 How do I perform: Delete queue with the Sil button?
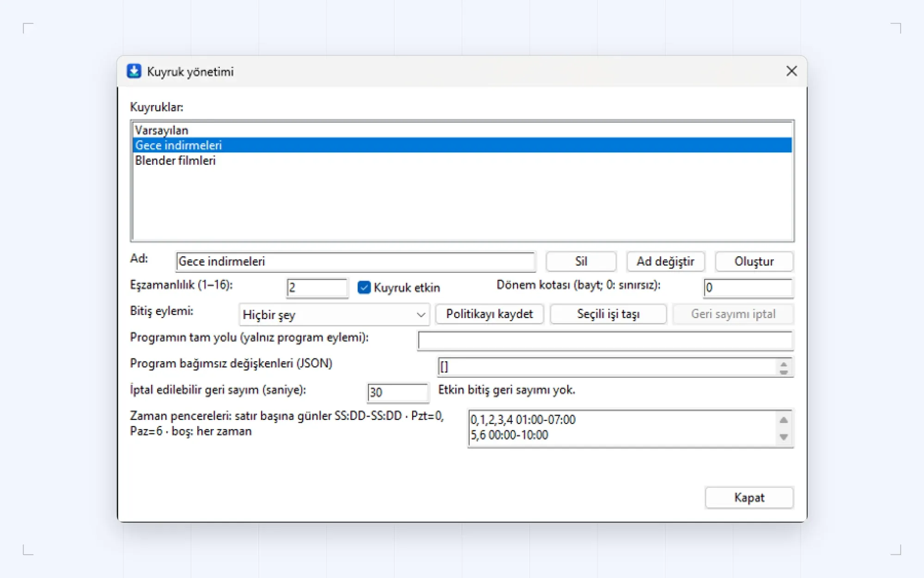[x=581, y=262]
